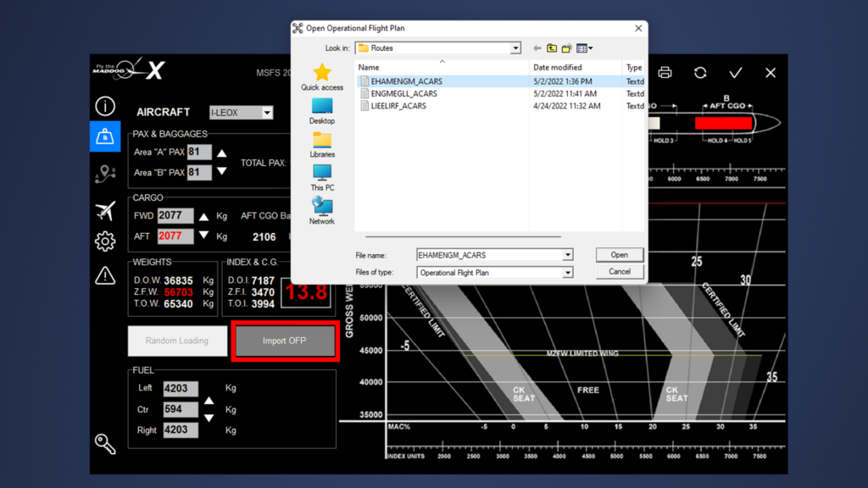Click the airplane performance sidebar icon
This screenshot has height=488, width=868.
[105, 208]
